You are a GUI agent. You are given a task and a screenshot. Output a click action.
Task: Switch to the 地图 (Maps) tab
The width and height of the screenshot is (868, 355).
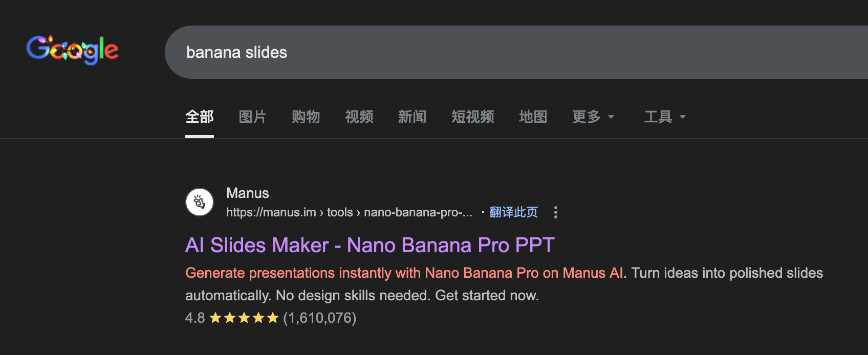point(533,117)
